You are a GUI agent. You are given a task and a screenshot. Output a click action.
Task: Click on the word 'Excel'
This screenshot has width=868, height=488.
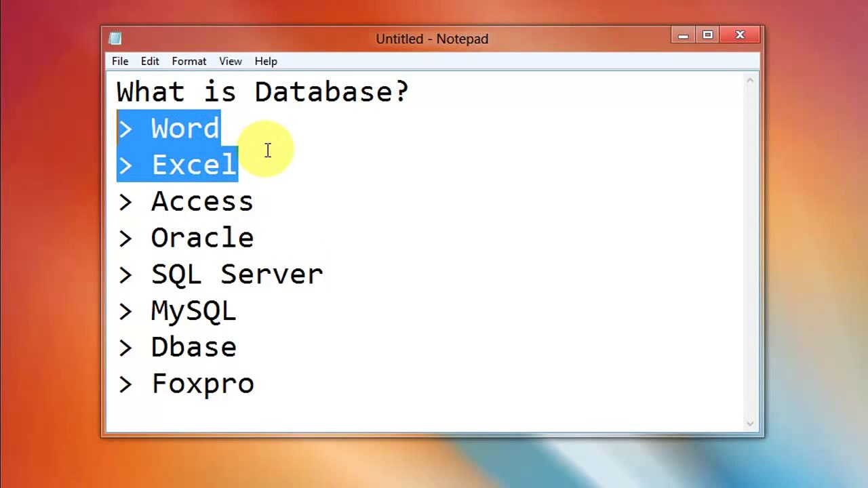point(194,165)
